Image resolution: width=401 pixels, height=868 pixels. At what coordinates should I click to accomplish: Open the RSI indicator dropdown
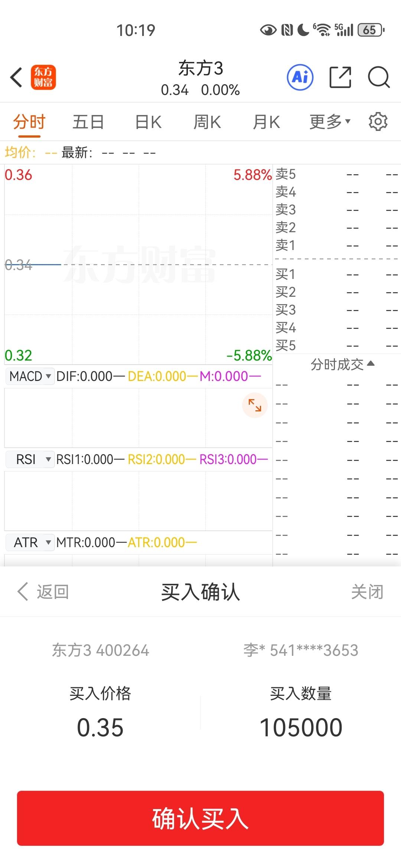point(30,459)
